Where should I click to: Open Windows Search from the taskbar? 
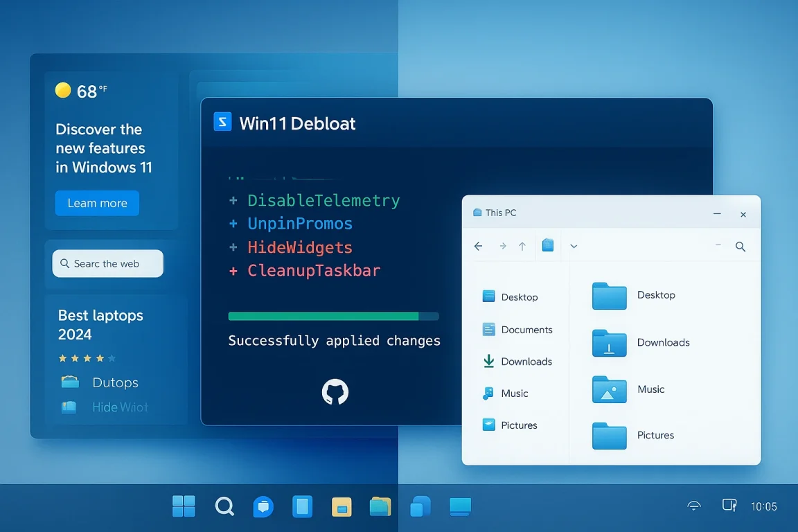[224, 506]
